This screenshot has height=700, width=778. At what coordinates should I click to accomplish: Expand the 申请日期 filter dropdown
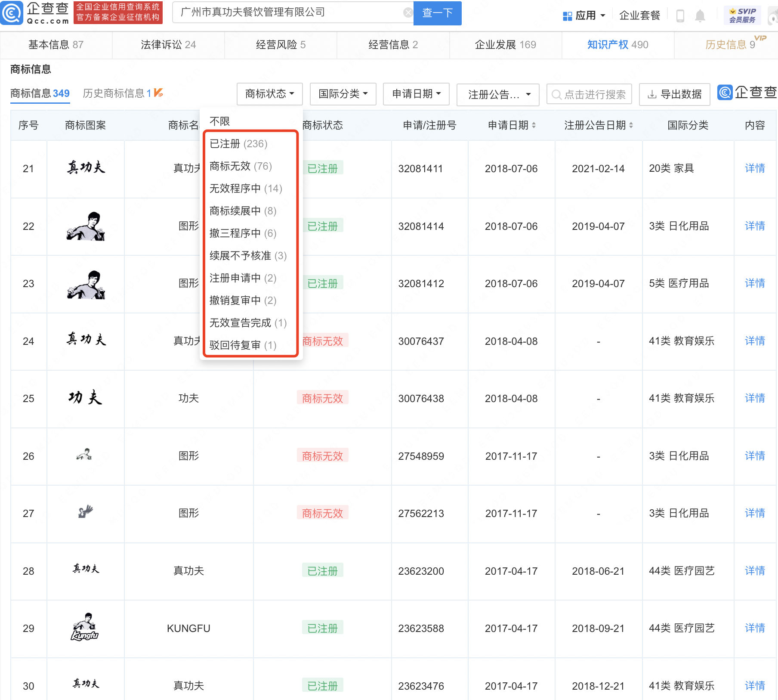(416, 94)
